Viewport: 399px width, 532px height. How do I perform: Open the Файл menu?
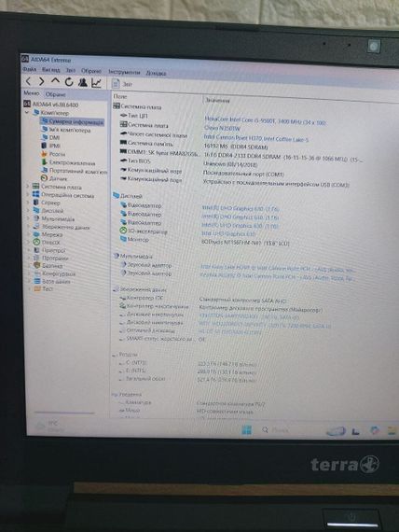[29, 69]
